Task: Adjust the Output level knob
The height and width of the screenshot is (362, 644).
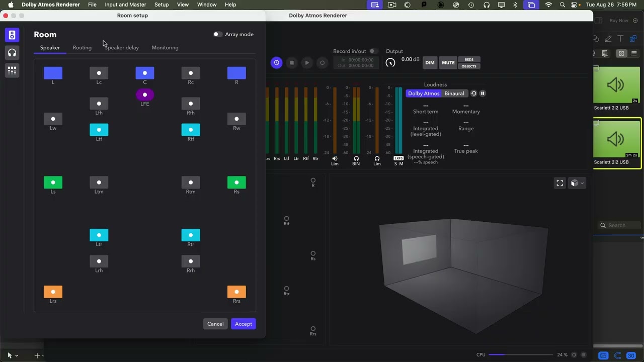Action: coord(390,63)
